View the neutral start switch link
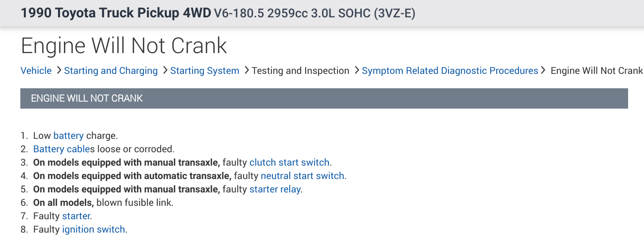Screen dimensions: 644x244 (x=302, y=176)
